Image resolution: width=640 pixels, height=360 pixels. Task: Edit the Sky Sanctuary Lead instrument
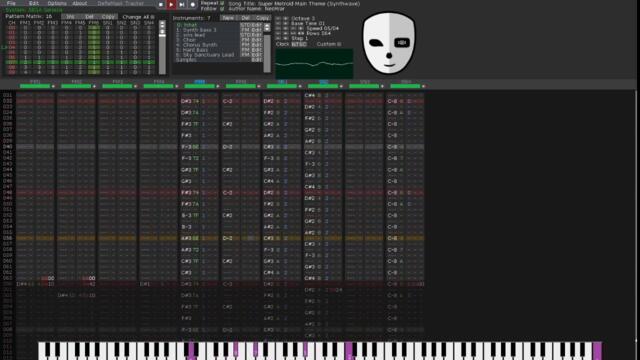257,55
